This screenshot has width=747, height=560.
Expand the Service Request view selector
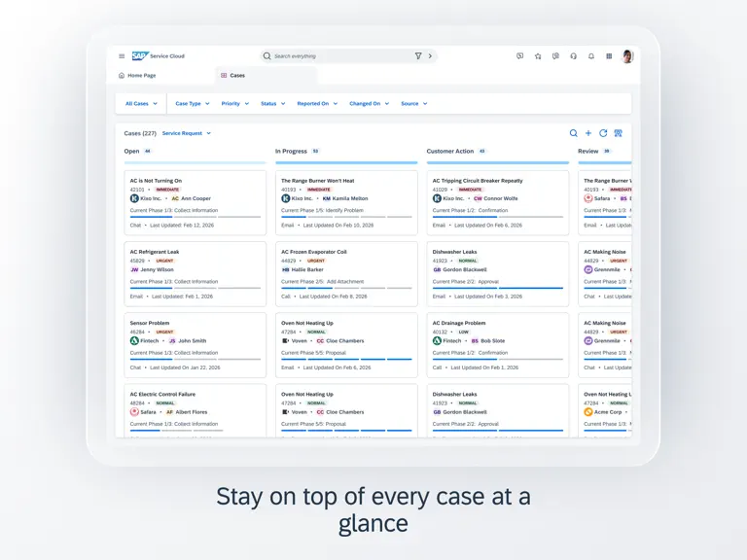click(187, 133)
